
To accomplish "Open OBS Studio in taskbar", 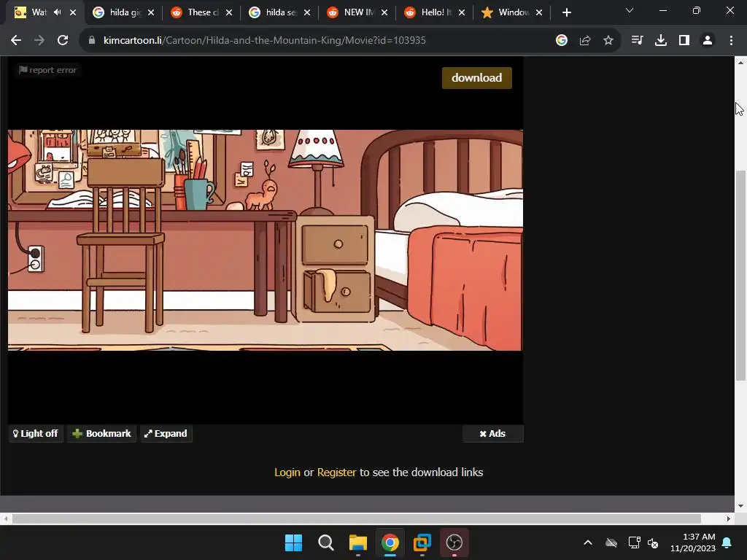I will tap(454, 542).
